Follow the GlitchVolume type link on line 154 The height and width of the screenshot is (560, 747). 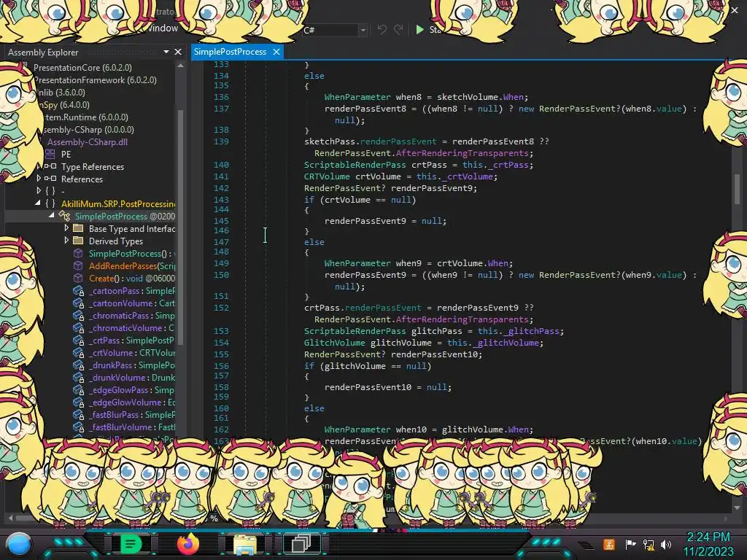334,343
